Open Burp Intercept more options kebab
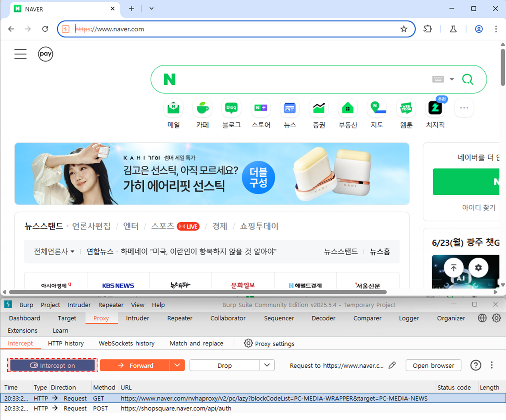This screenshot has height=420, width=506. (x=492, y=365)
